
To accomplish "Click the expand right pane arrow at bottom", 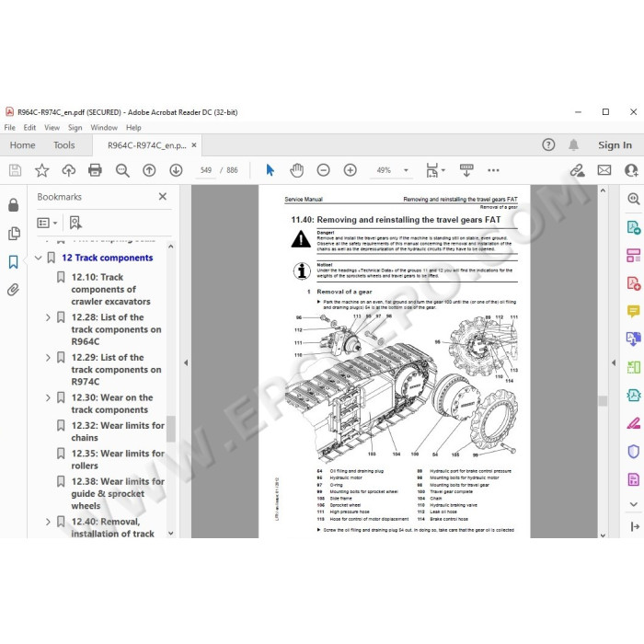I will [x=634, y=526].
